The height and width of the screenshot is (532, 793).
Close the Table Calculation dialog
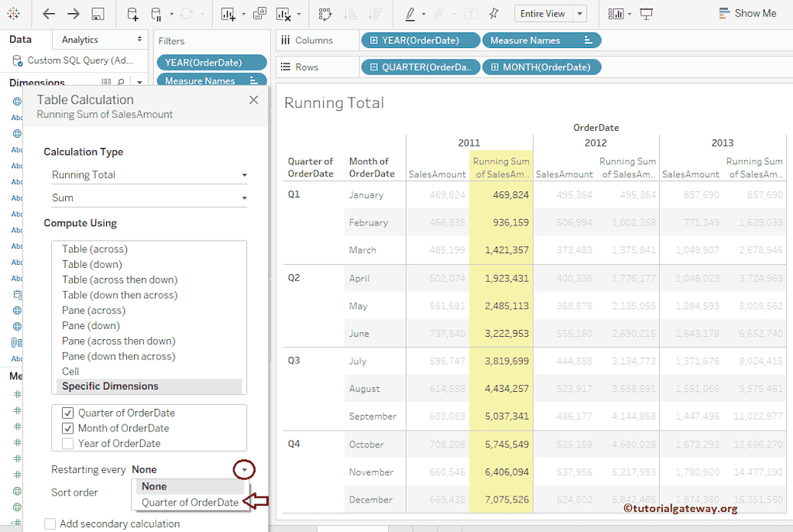(254, 99)
